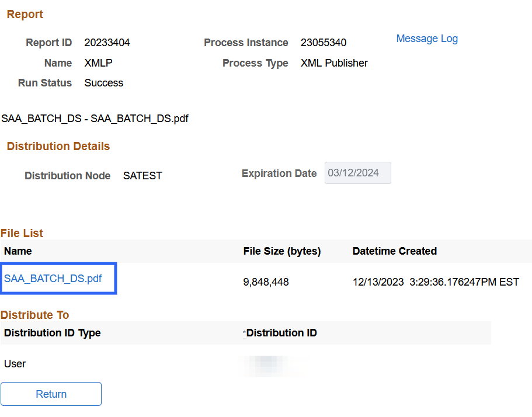Screen dimensions: 532x417
Task: Select the Report ID value 20233404
Action: click(107, 43)
